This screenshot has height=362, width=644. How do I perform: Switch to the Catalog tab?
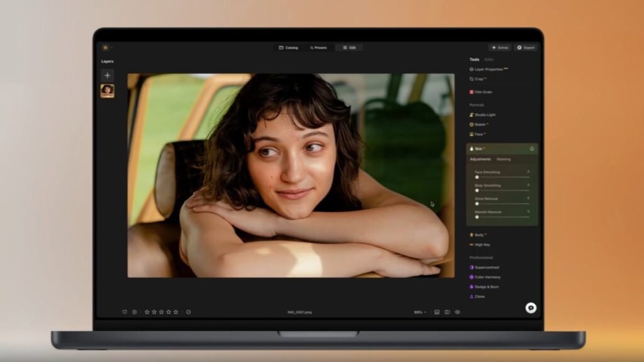pyautogui.click(x=289, y=48)
